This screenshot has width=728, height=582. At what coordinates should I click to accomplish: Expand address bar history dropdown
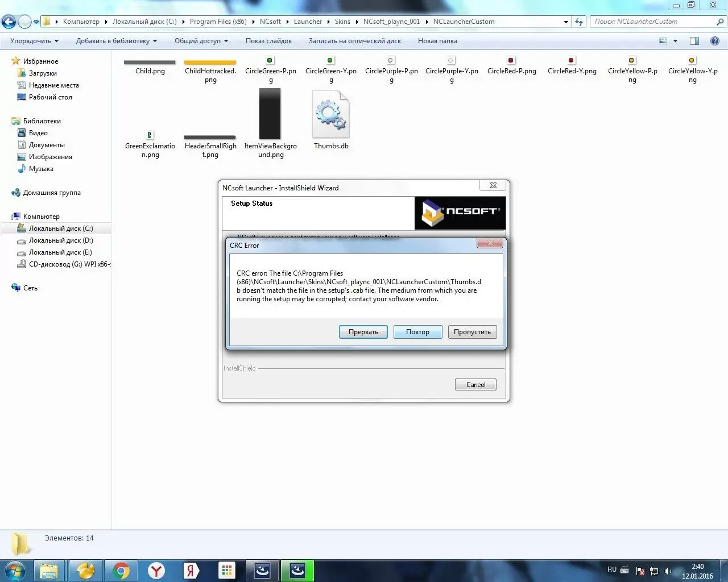[566, 22]
